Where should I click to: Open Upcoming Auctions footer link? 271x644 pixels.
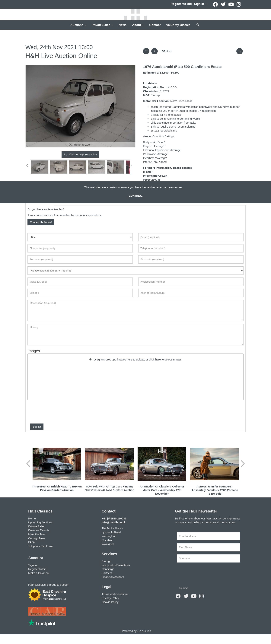(40, 522)
